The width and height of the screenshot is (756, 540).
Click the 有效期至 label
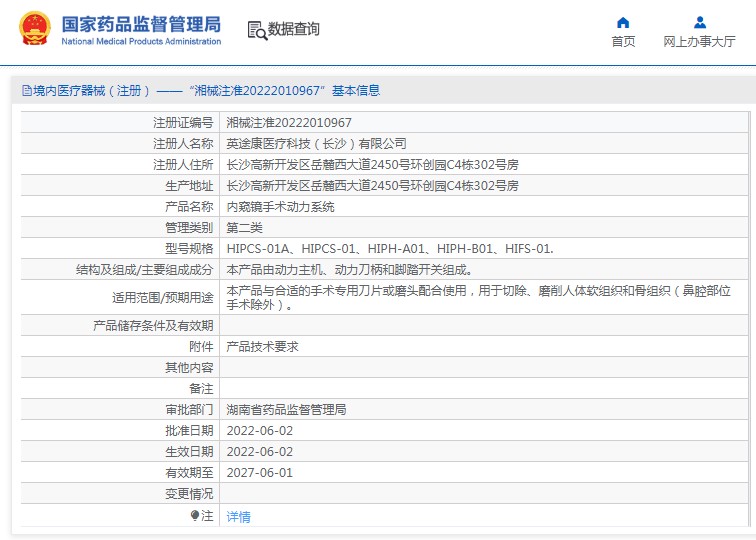pyautogui.click(x=189, y=472)
